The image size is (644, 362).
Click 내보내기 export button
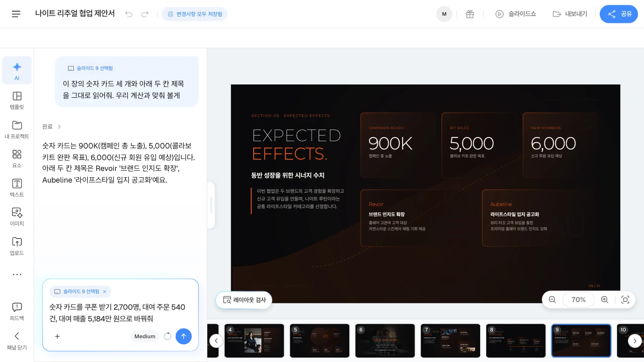tap(570, 14)
